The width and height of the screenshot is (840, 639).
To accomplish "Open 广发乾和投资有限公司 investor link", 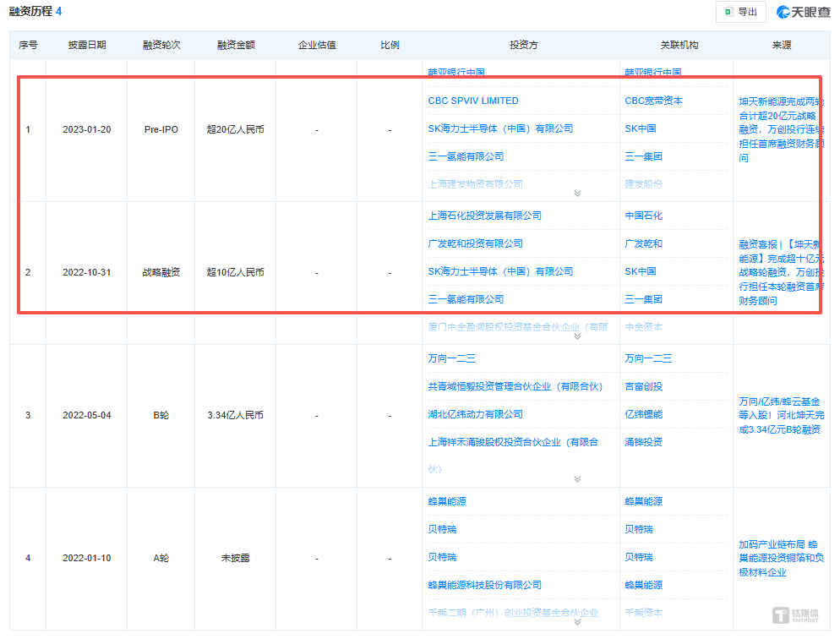I will coord(475,243).
